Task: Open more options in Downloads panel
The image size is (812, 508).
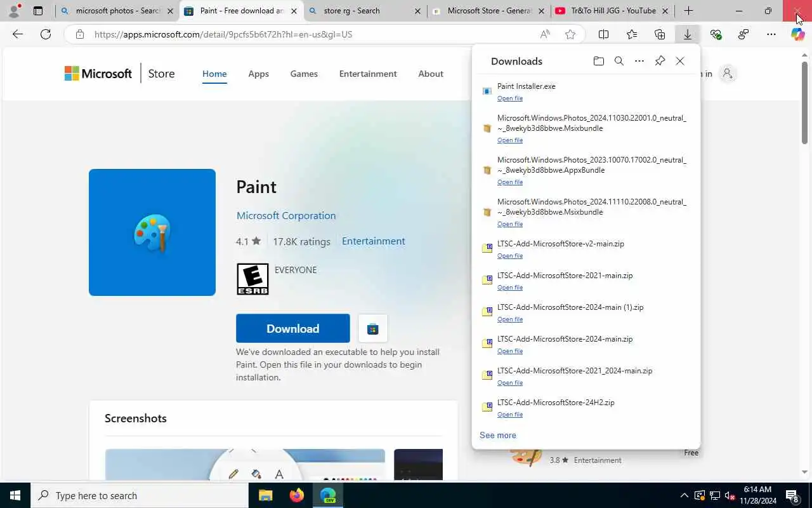Action: click(x=639, y=61)
